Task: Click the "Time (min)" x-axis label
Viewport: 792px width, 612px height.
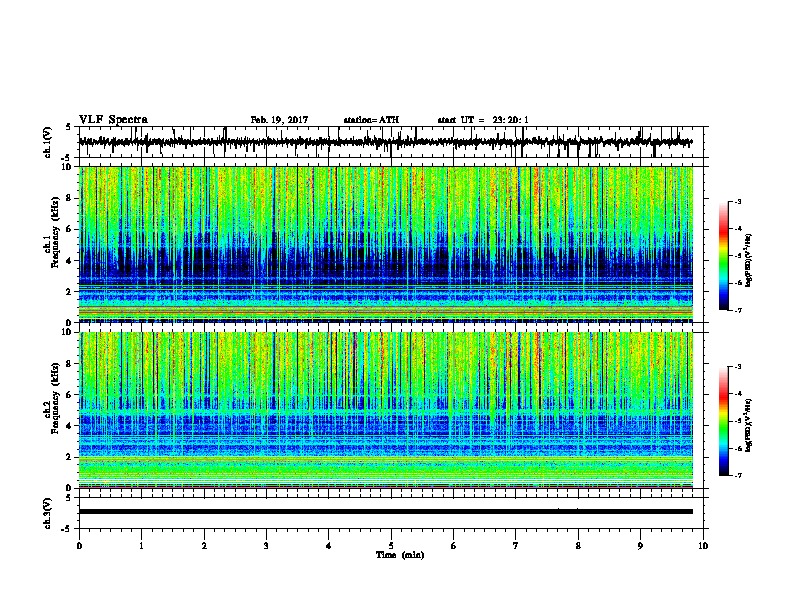Action: coord(400,555)
